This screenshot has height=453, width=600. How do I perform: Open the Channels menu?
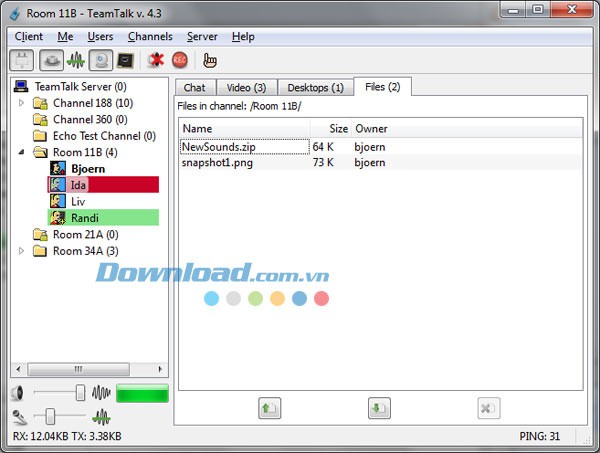click(150, 37)
